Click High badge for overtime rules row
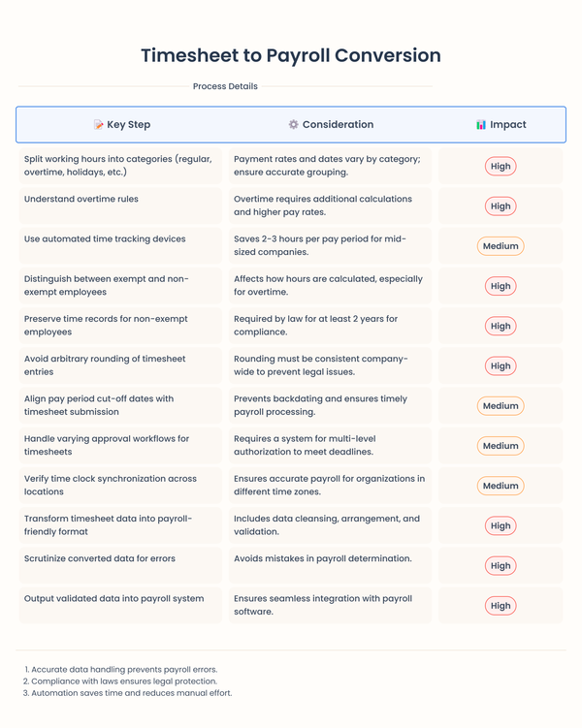Image resolution: width=582 pixels, height=728 pixels. tap(501, 206)
